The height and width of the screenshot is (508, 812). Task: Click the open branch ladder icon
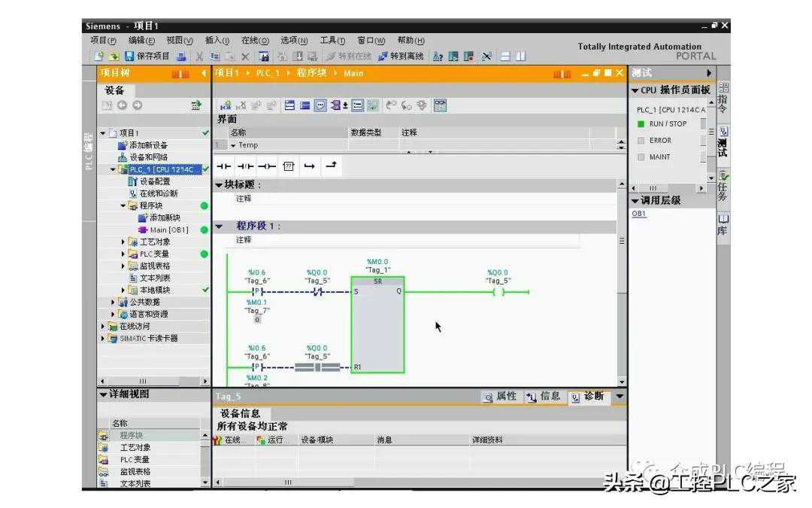[x=309, y=166]
